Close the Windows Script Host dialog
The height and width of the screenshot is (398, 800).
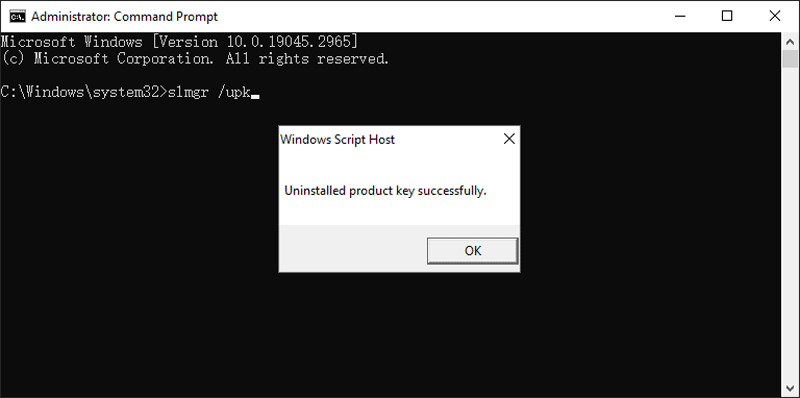click(509, 139)
